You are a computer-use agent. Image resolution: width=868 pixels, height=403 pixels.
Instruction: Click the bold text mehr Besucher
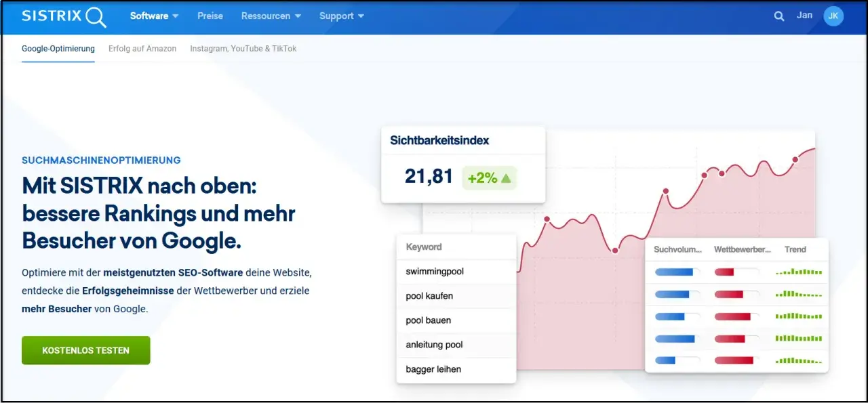point(56,309)
